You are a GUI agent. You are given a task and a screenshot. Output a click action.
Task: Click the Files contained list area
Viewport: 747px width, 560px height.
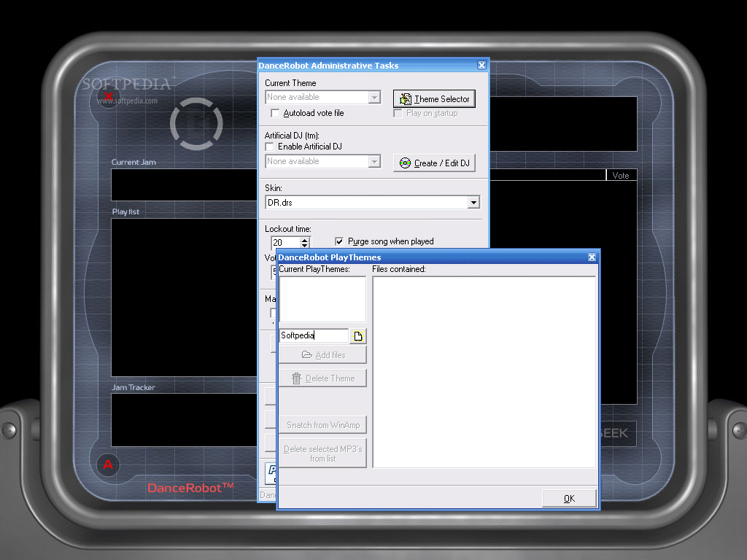pyautogui.click(x=484, y=372)
